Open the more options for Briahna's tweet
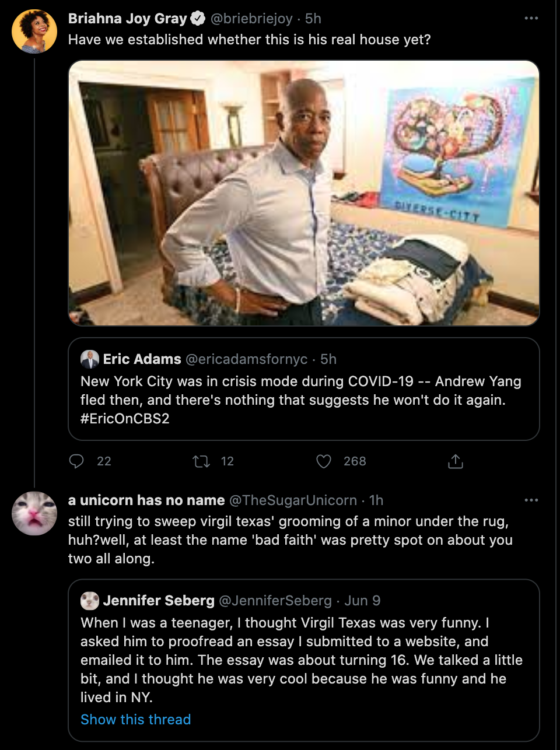The height and width of the screenshot is (750, 560). pos(531,19)
